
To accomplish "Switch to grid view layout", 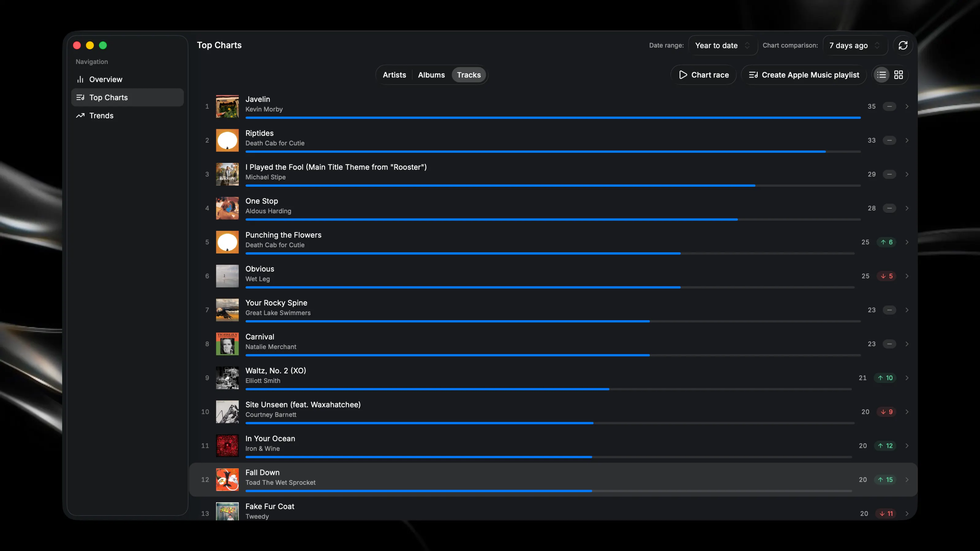I will tap(898, 75).
